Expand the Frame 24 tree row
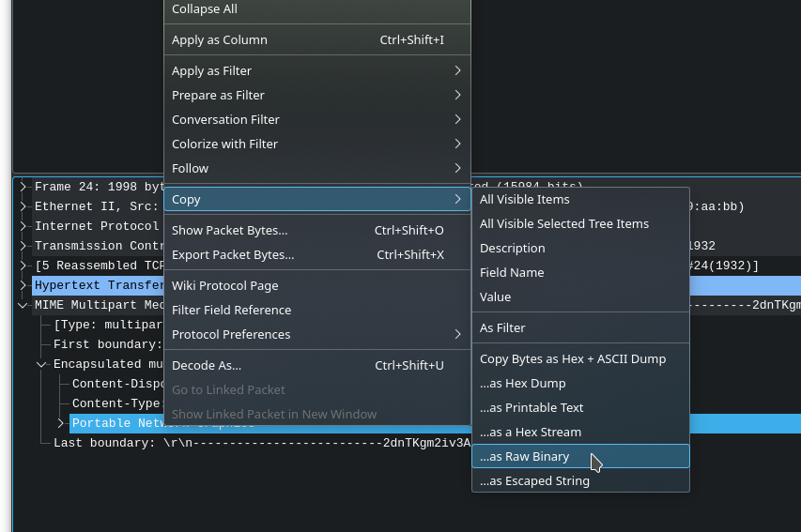The image size is (801, 532). (23, 187)
